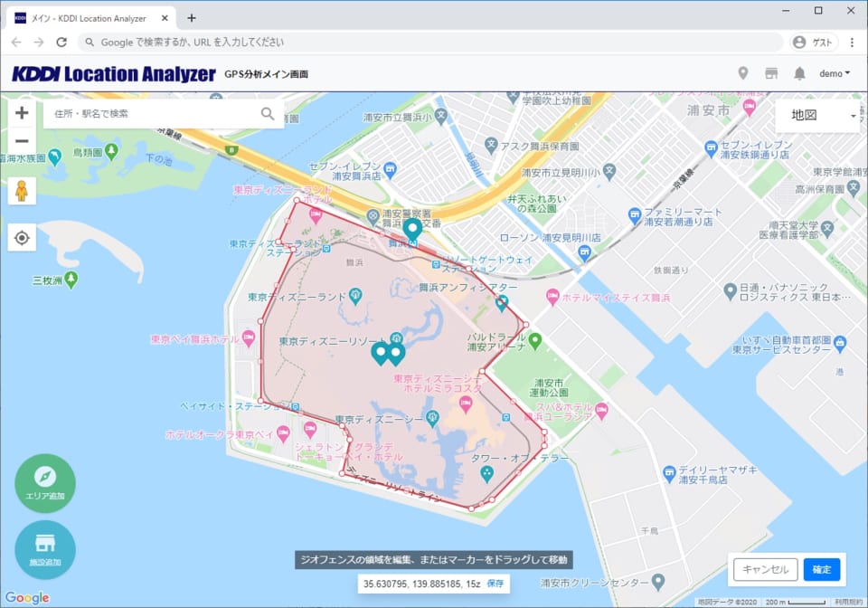Image resolution: width=868 pixels, height=608 pixels.
Task: Open the store icon in header
Action: tap(771, 73)
